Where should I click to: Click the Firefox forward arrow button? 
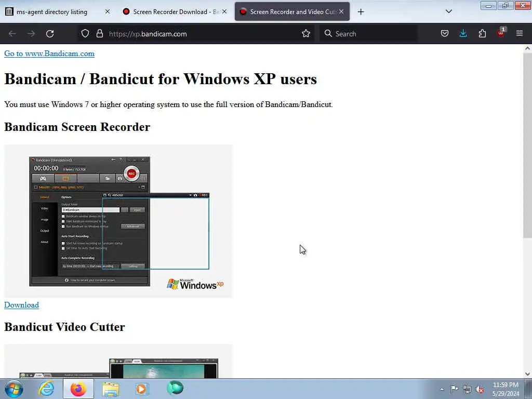click(31, 34)
